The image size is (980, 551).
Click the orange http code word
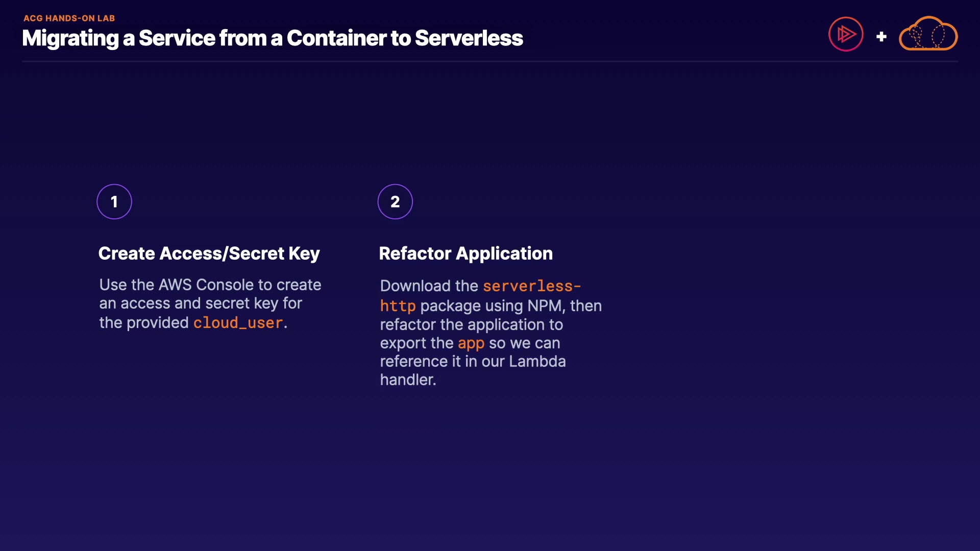pos(398,306)
